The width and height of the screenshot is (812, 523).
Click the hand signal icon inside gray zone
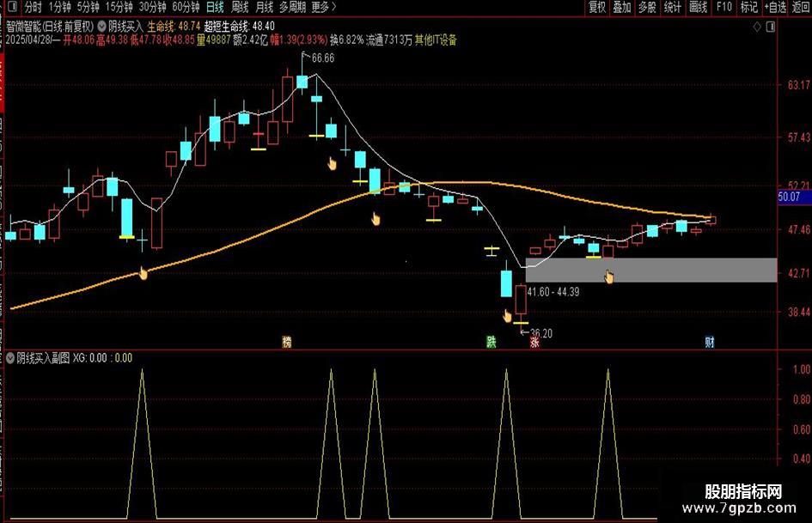tap(609, 277)
